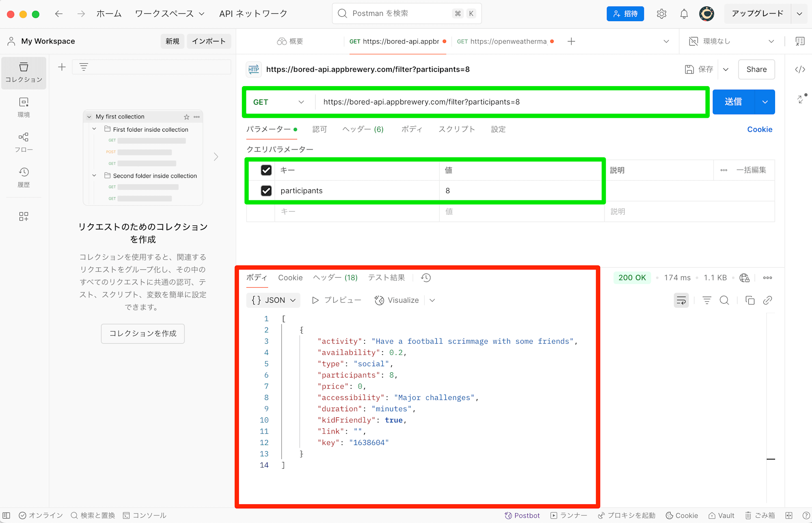Open the 環境なし environment dropdown

point(732,41)
